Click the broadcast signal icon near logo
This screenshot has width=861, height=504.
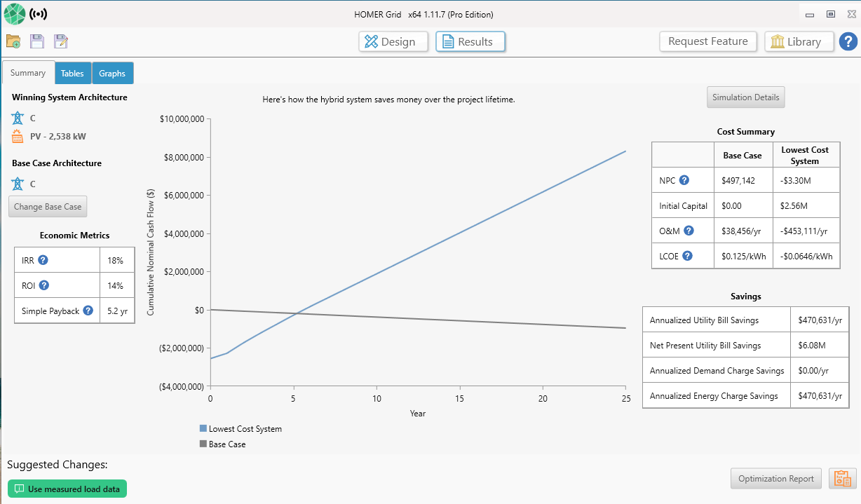pos(38,14)
